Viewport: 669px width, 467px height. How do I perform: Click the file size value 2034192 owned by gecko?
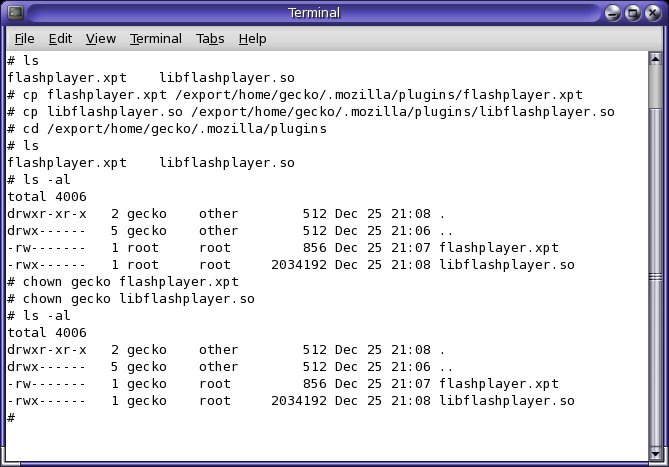tap(299, 401)
